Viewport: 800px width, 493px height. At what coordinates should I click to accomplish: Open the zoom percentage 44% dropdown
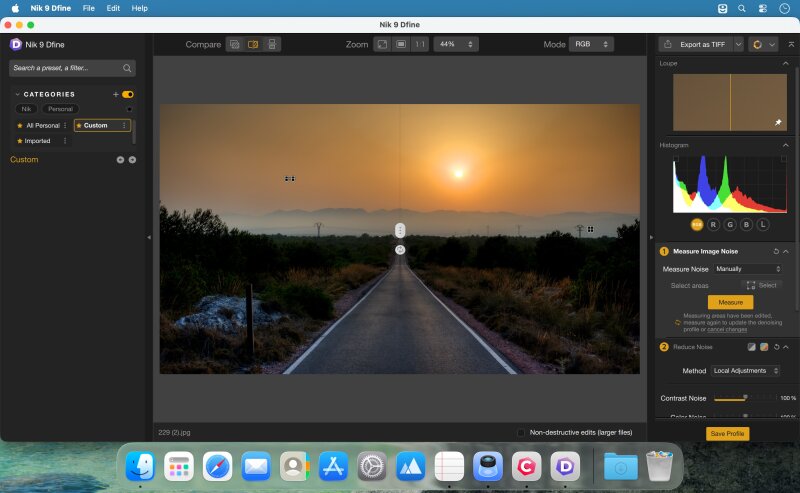click(456, 44)
